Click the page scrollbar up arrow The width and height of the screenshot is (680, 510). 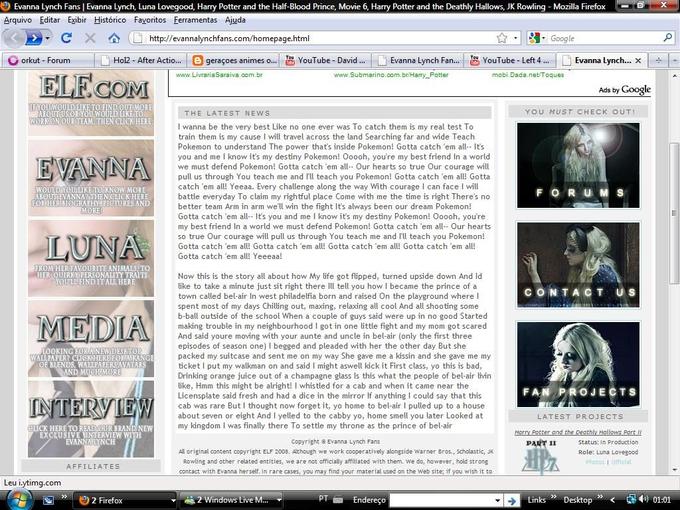click(674, 76)
